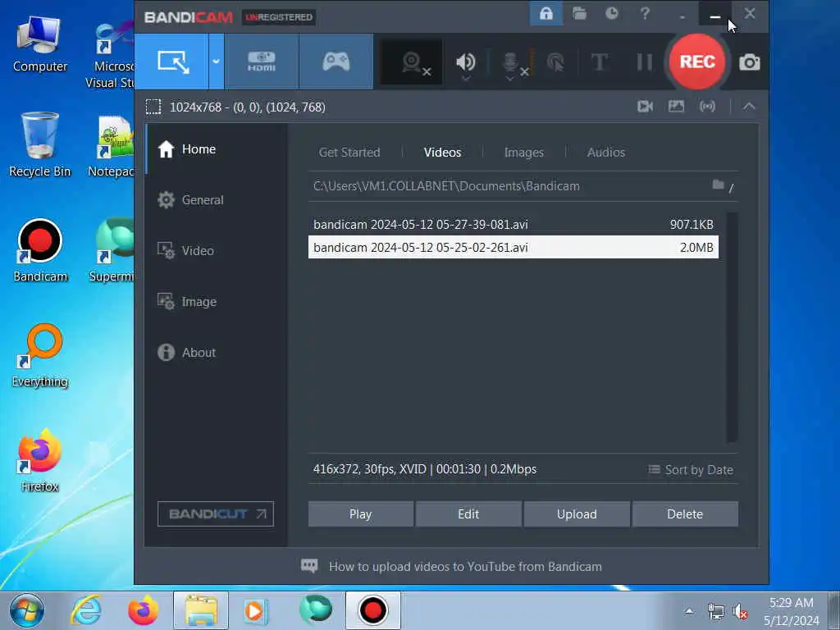Click the 1024x768 recording area text
Screen dimensions: 840x630
point(248,107)
